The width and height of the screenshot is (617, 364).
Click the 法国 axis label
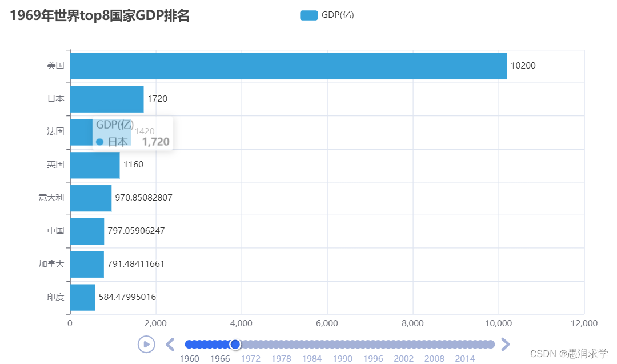tap(55, 131)
